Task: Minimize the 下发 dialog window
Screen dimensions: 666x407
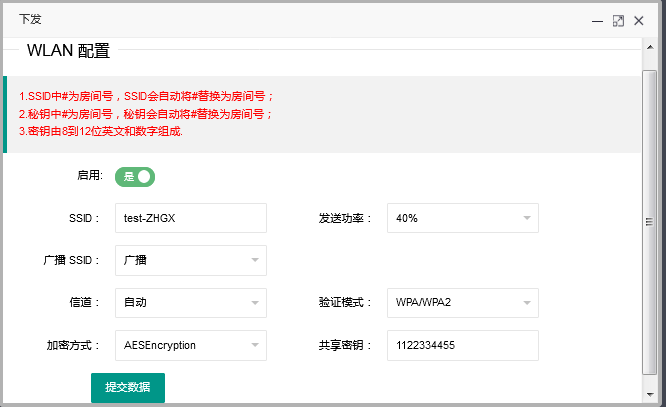Action: click(597, 20)
